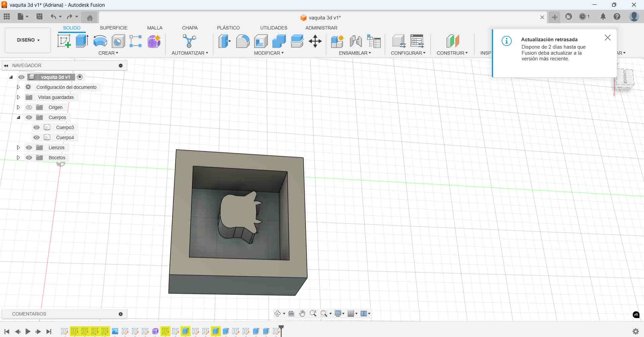
Task: Play the timeline
Action: click(x=28, y=332)
